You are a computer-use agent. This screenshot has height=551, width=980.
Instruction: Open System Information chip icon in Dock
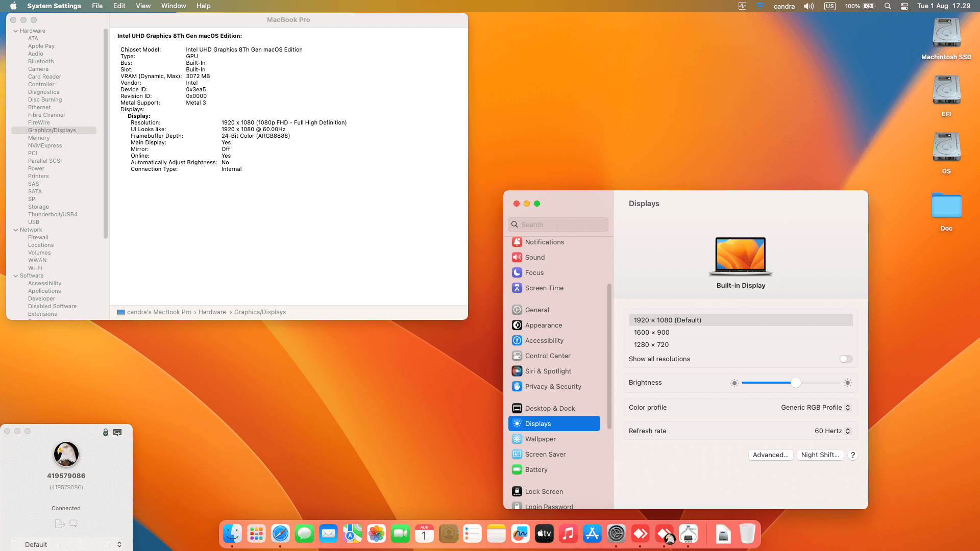[x=688, y=534]
